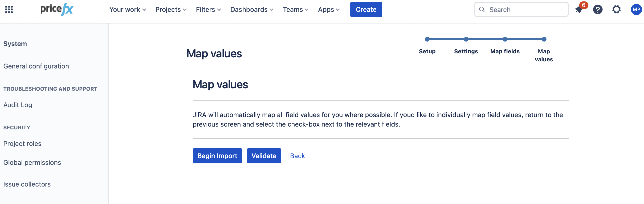
Task: Click the Create button
Action: click(366, 9)
